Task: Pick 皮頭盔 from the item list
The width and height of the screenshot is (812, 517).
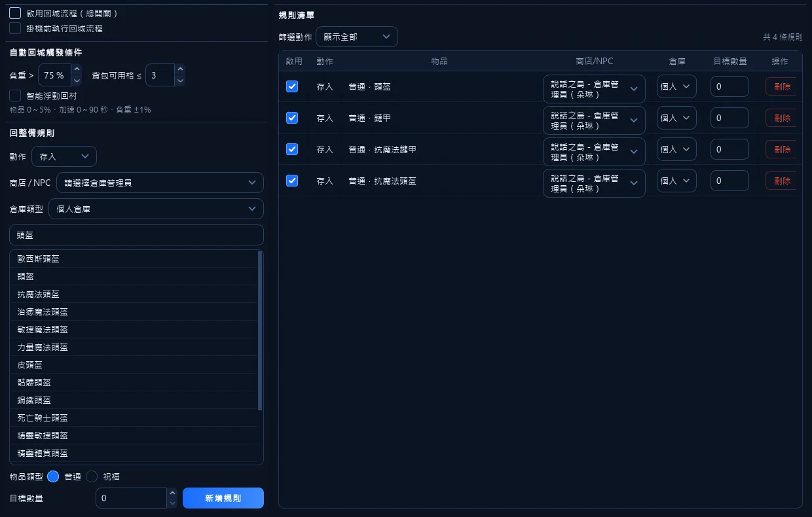Action: pyautogui.click(x=134, y=365)
